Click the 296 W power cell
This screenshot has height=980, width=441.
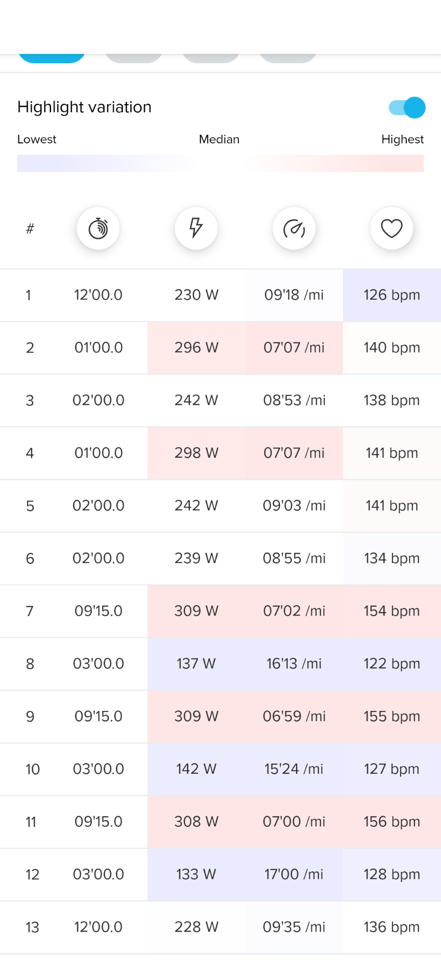[197, 348]
